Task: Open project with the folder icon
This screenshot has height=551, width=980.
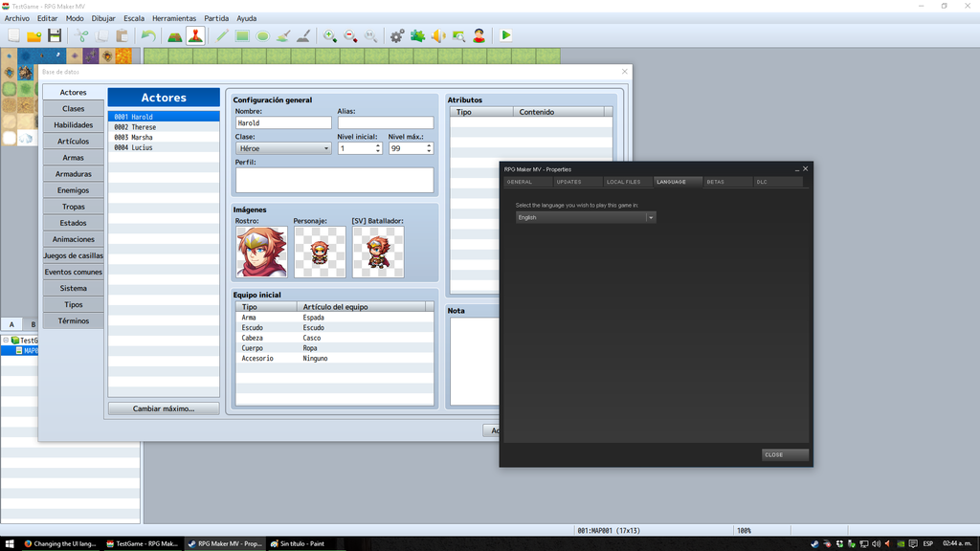Action: 33,35
